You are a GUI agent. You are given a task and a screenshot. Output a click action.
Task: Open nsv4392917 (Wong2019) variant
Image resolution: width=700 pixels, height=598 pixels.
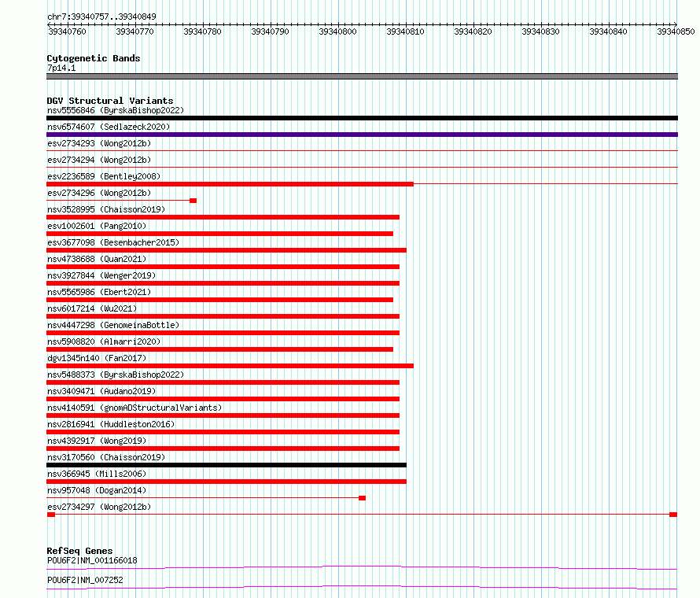[97, 441]
